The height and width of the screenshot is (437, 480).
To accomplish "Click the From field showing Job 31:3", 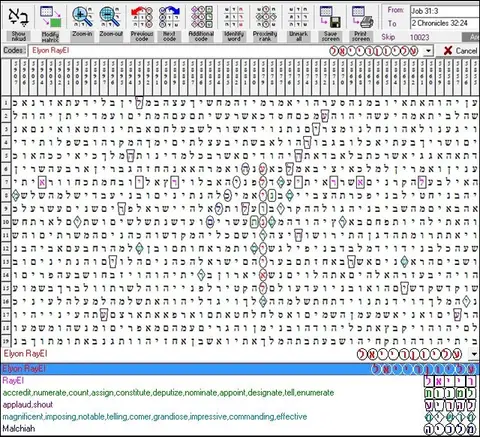I will [x=445, y=11].
